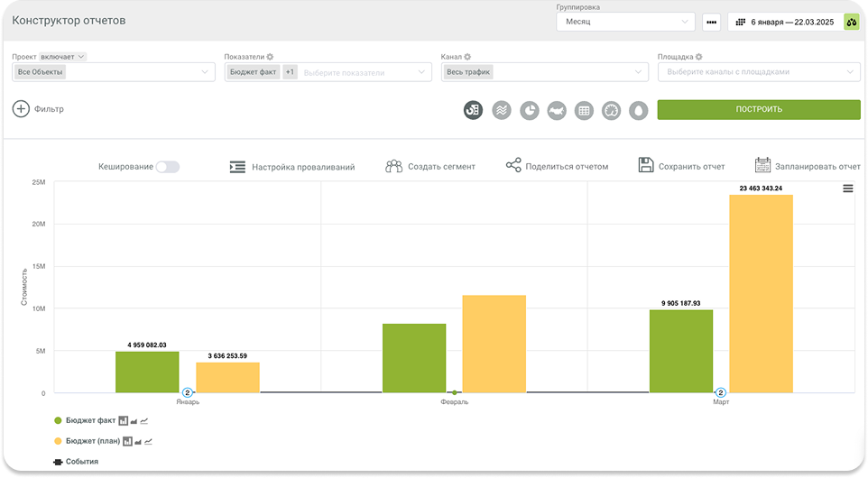Add a filter with plus icon
Viewport: 868px width, 478px height.
(21, 109)
